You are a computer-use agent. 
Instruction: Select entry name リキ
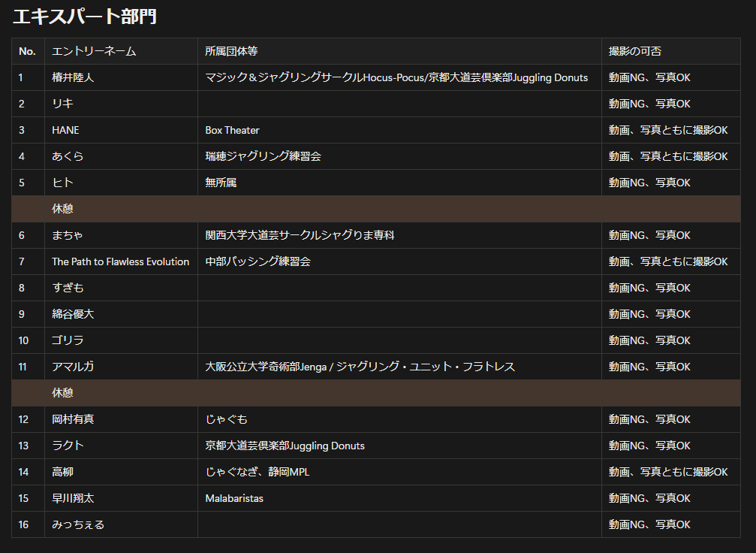[62, 104]
